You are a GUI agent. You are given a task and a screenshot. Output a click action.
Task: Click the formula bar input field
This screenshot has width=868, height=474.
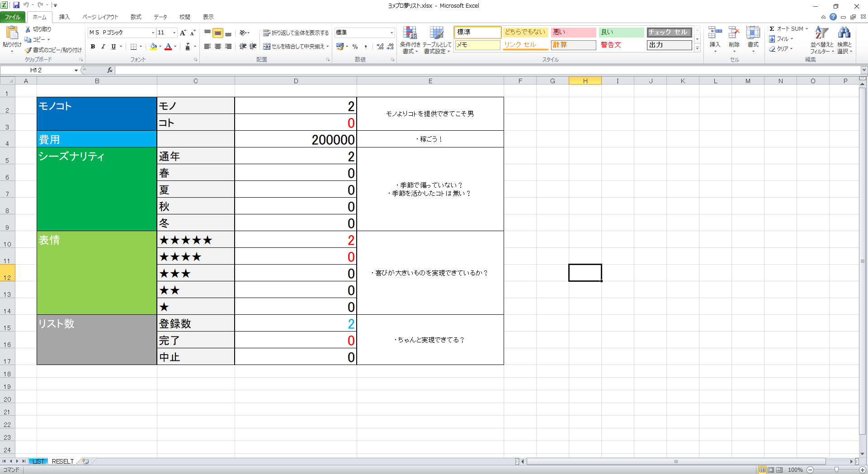[488, 70]
